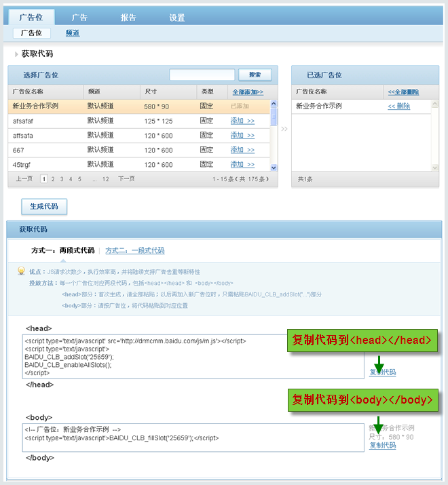
Task: Click the ad slot list scrollbar thumb
Action: 274,117
